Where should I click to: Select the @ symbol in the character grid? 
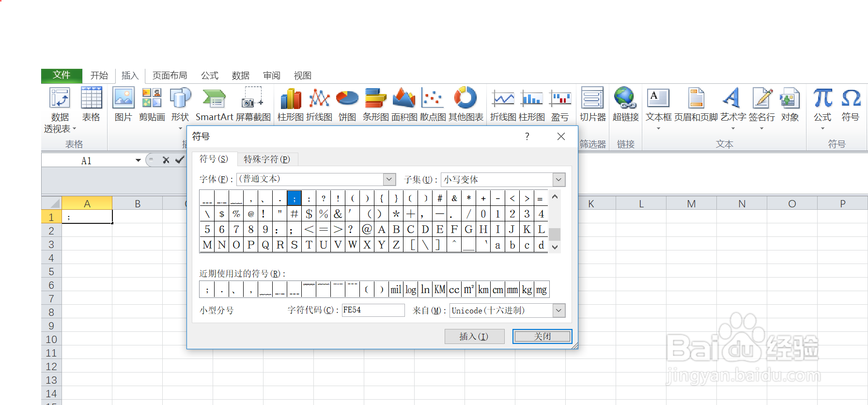pos(367,229)
